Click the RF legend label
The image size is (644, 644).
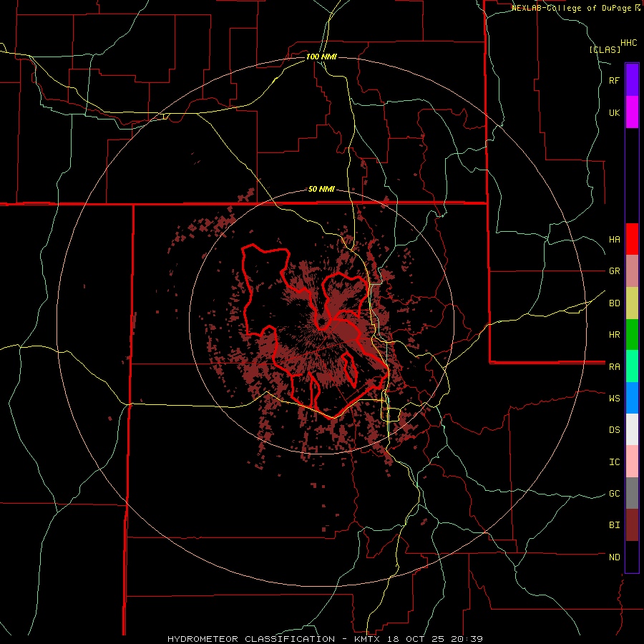coord(614,80)
